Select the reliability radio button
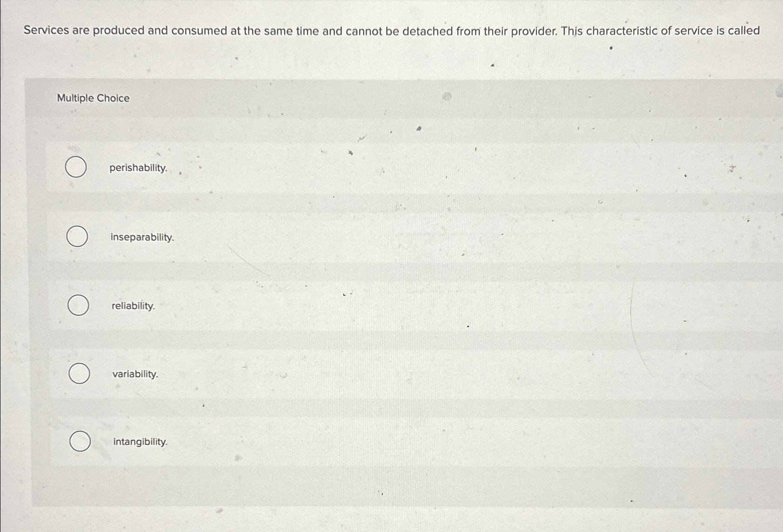Screen dimensions: 783x532 (77, 306)
